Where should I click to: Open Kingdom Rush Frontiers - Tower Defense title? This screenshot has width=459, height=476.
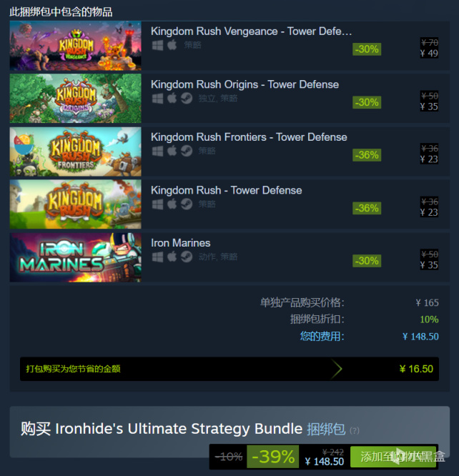coord(249,137)
